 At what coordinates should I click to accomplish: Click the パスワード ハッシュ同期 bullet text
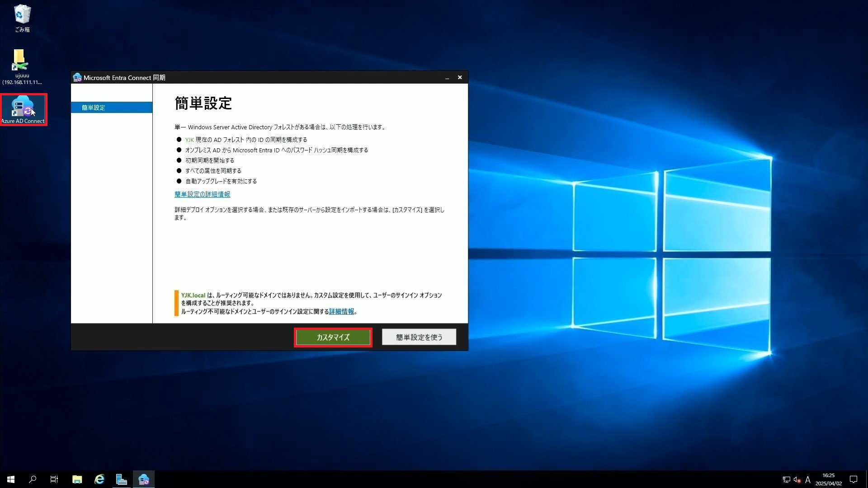(x=277, y=150)
